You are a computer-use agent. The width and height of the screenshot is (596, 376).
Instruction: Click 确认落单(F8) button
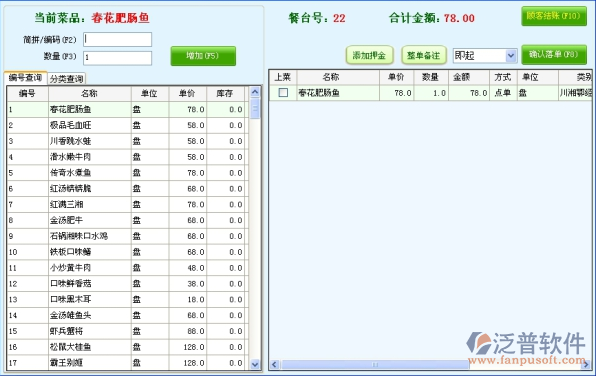[554, 54]
